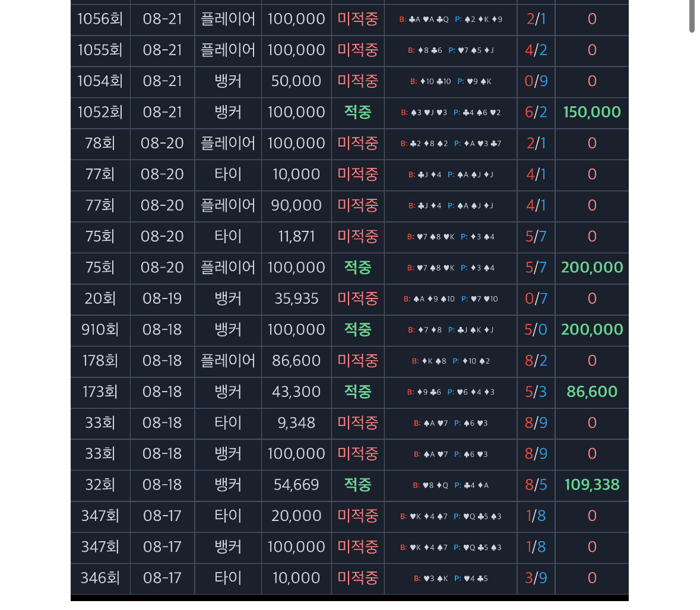
Task: Click the 08-17 date in row 346회
Action: click(x=162, y=578)
